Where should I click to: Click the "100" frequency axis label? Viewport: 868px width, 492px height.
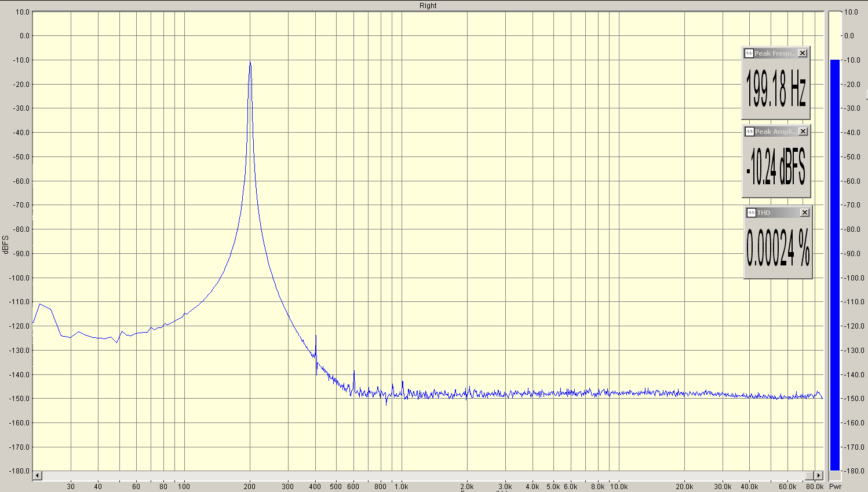(x=184, y=486)
